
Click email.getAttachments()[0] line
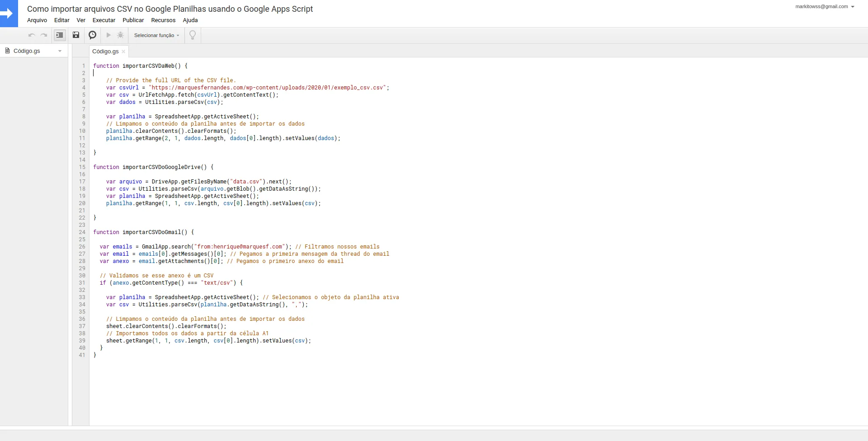[x=222, y=261]
